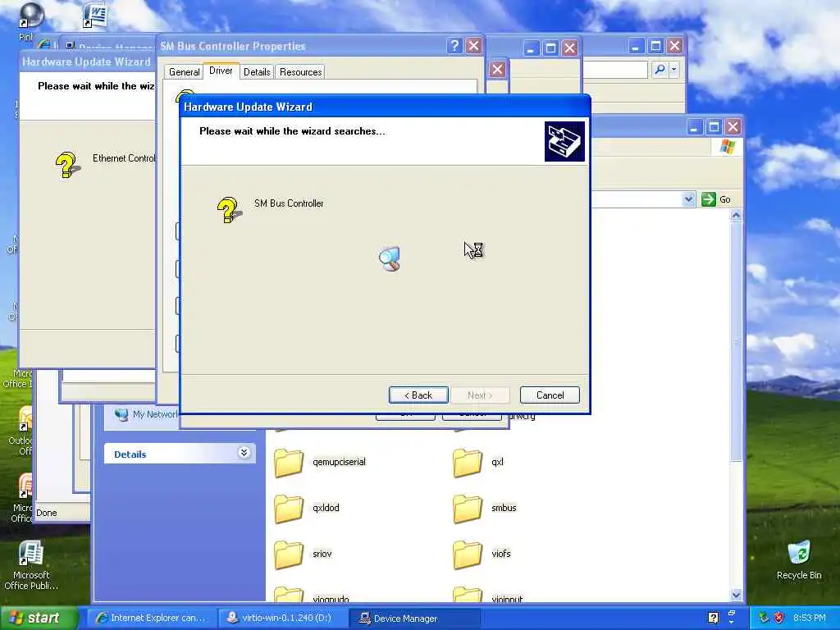
Task: Click the My Network Places link icon
Action: tap(121, 414)
